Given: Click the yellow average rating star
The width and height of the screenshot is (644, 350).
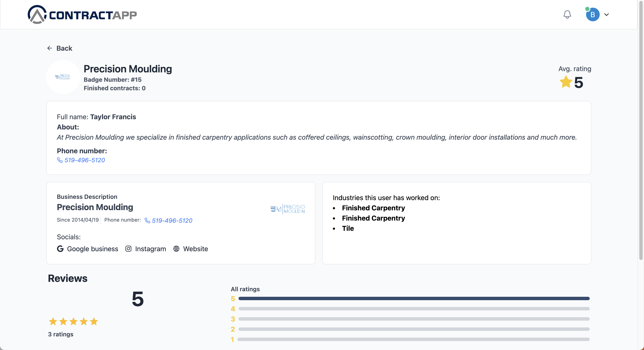Looking at the screenshot, I should [x=566, y=82].
